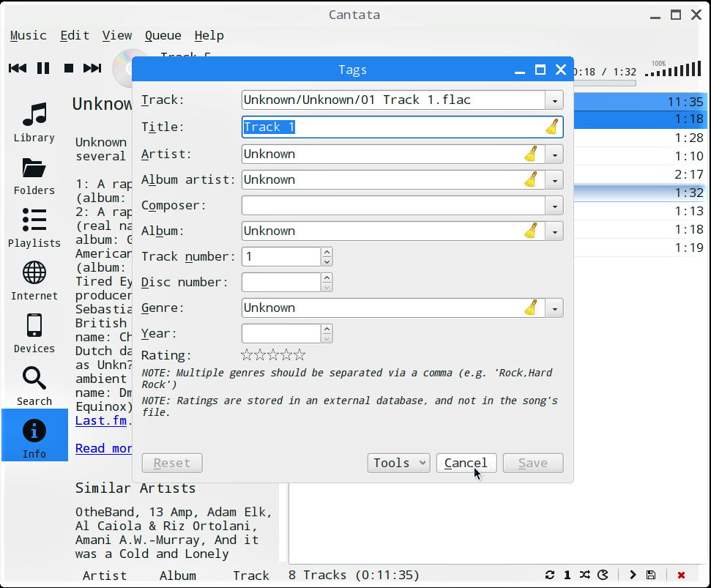Decrease Track number with down arrow
711x588 pixels.
point(327,261)
